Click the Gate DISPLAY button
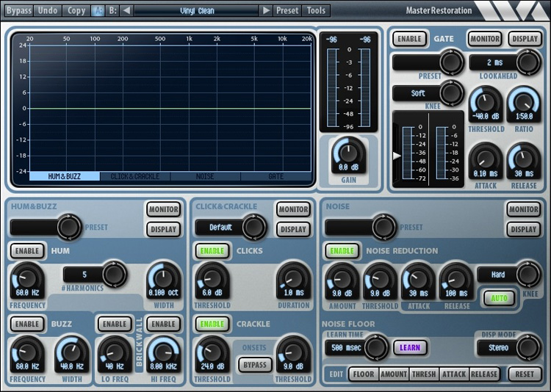The width and height of the screenshot is (551, 392). pyautogui.click(x=525, y=39)
